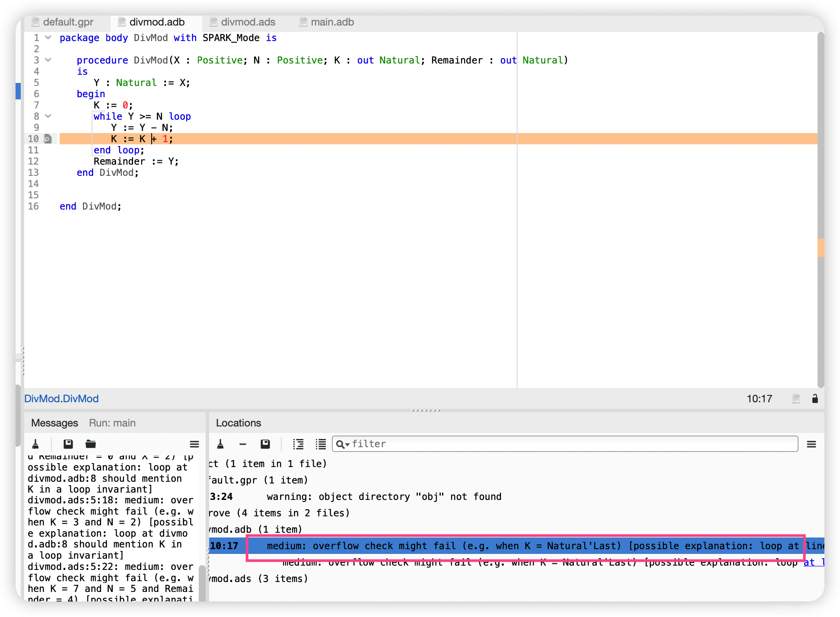Export locations with the Locations floppy disk icon
The height and width of the screenshot is (617, 840).
coord(265,444)
